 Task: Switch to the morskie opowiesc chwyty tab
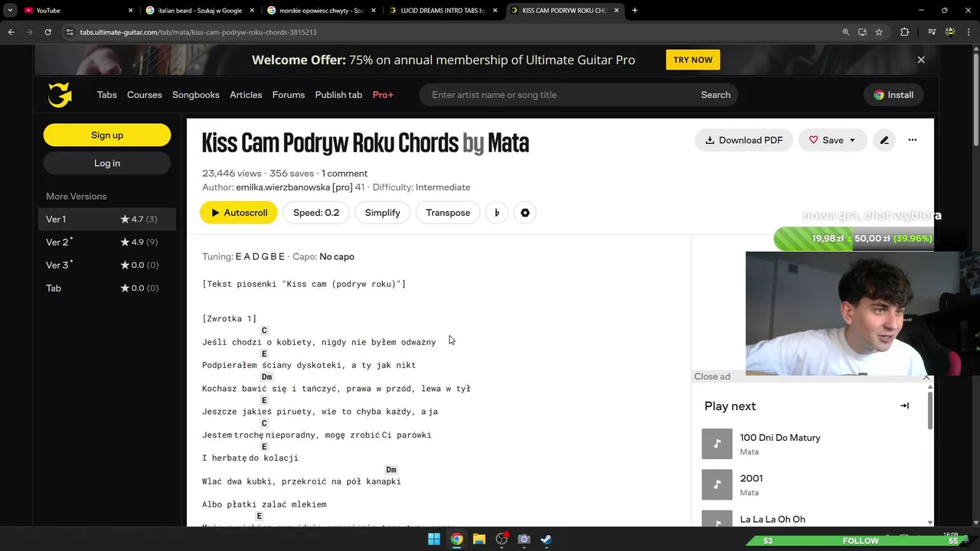(321, 10)
